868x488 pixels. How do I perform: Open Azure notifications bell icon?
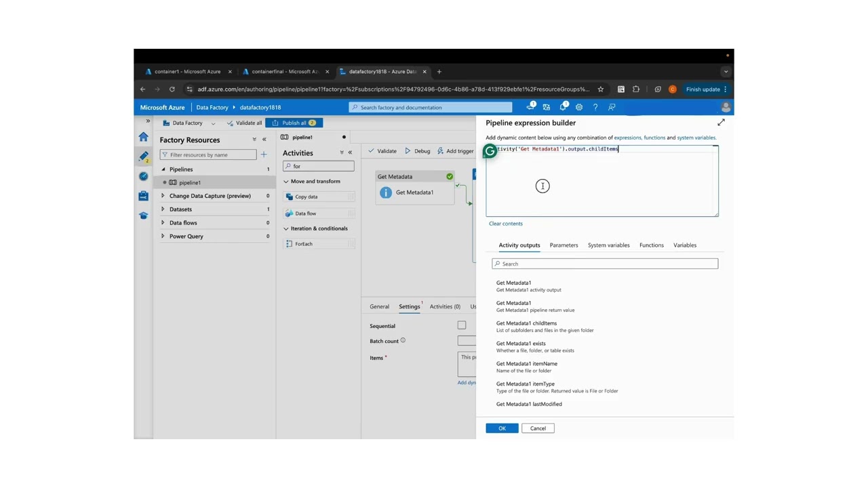pos(563,107)
